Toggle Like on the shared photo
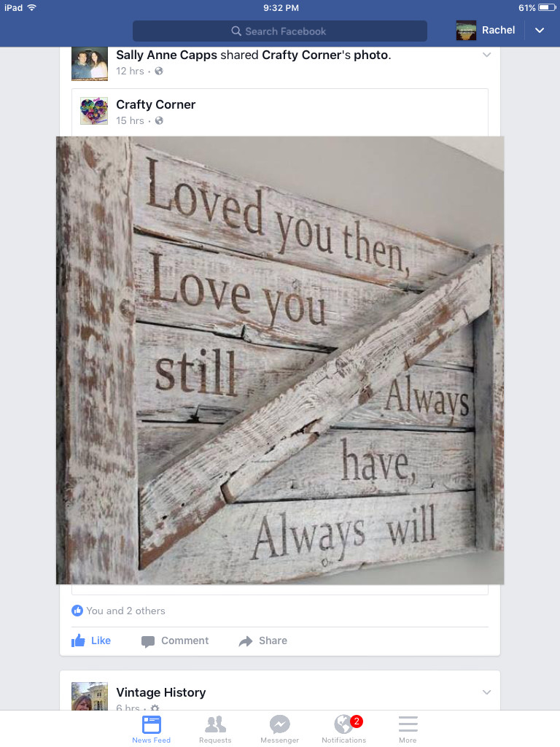The height and width of the screenshot is (747, 560). [x=91, y=640]
